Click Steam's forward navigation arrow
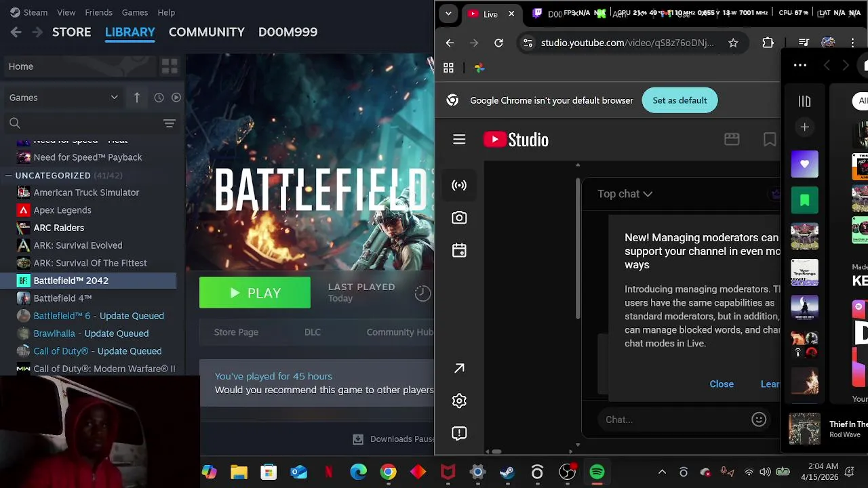 click(x=38, y=32)
